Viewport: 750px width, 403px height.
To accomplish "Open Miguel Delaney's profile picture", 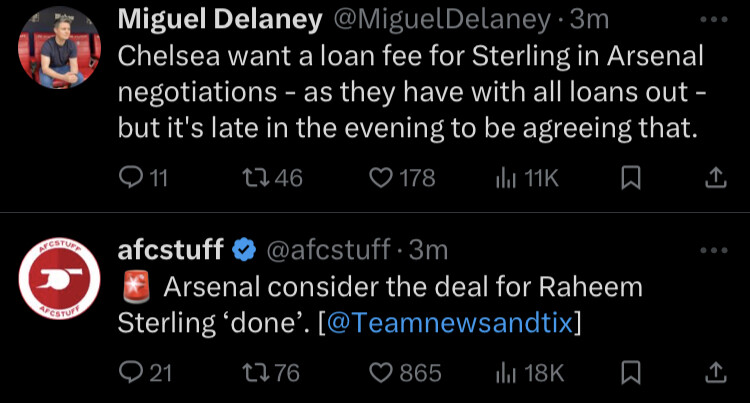I will [x=59, y=48].
